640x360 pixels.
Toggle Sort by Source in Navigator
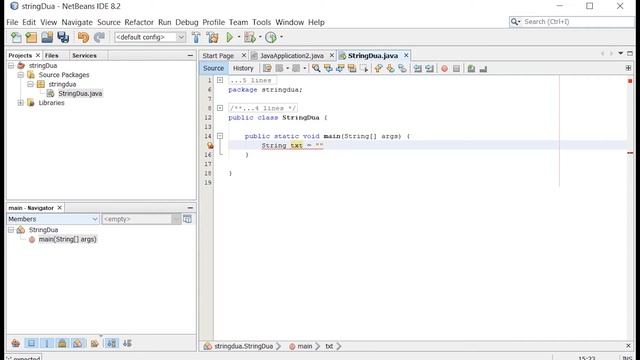click(127, 343)
